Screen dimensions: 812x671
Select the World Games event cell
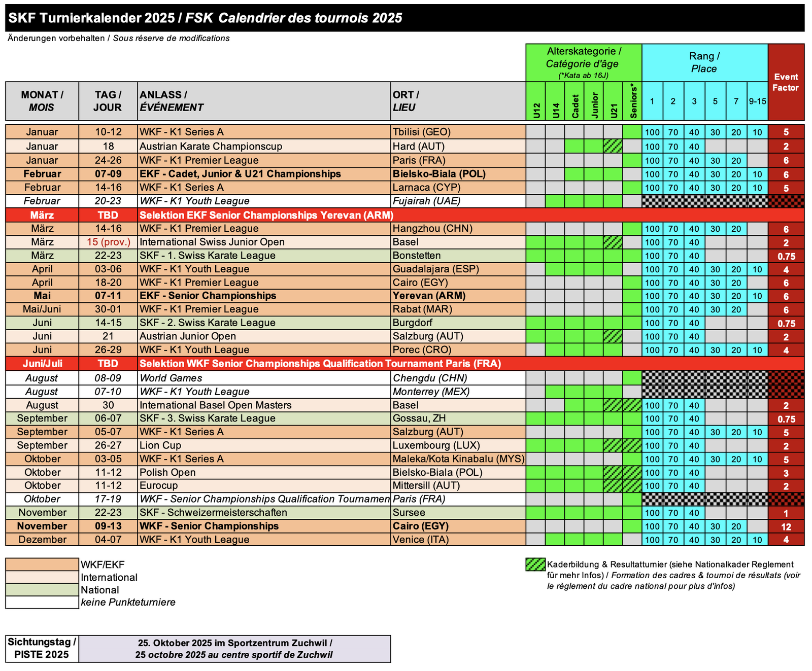coord(264,378)
